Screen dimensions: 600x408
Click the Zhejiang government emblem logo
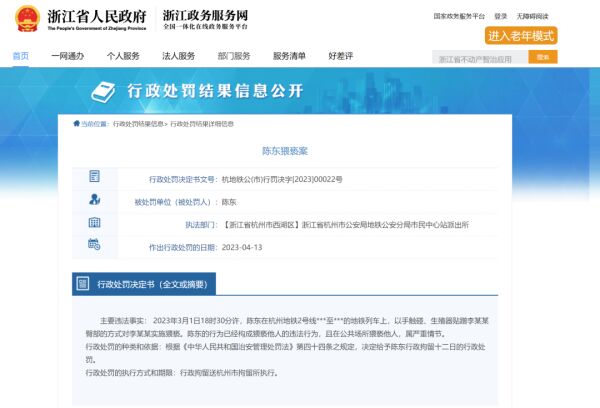click(27, 18)
